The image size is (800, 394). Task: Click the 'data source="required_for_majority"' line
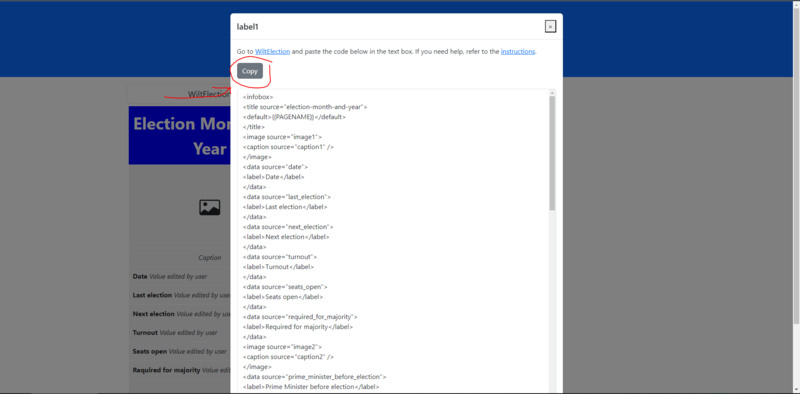tap(300, 317)
